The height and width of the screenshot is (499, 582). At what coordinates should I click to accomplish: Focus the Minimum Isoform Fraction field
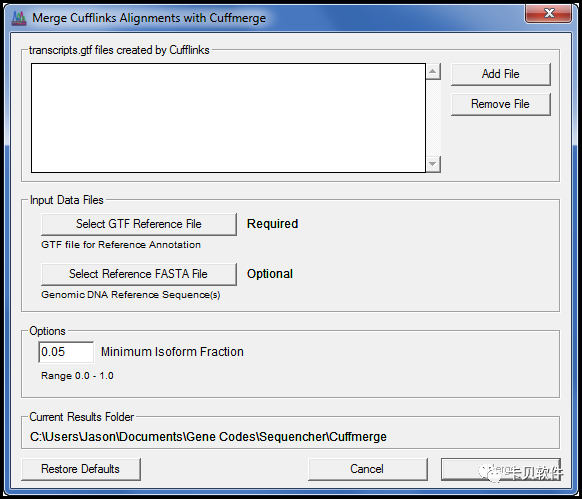point(66,352)
